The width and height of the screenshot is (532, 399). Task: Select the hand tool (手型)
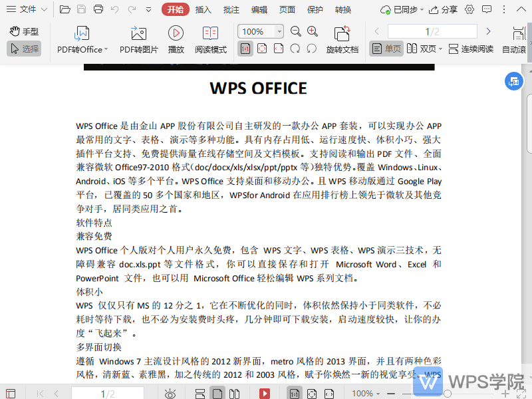[x=25, y=31]
